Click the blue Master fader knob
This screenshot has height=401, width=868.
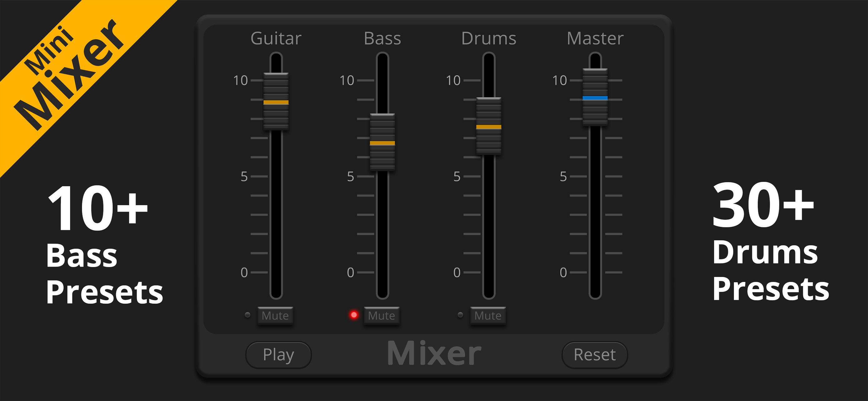click(x=596, y=97)
